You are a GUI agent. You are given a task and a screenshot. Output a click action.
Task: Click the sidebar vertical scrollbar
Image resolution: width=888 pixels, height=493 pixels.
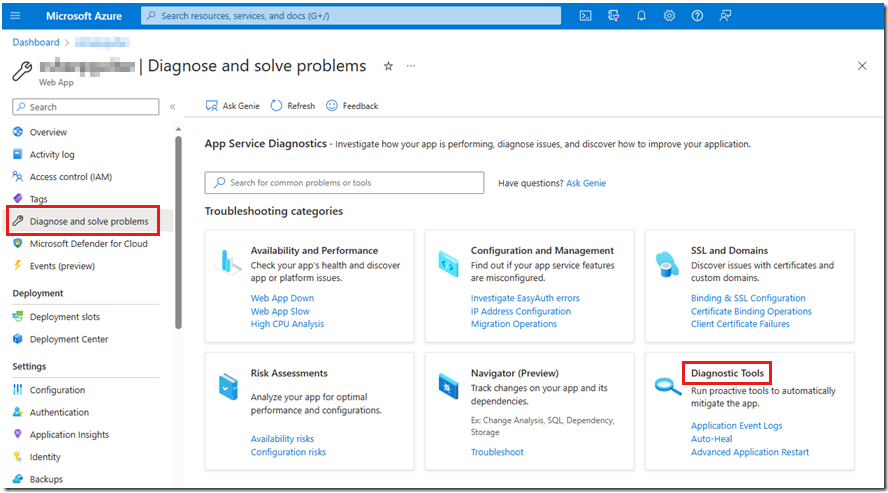(x=178, y=230)
